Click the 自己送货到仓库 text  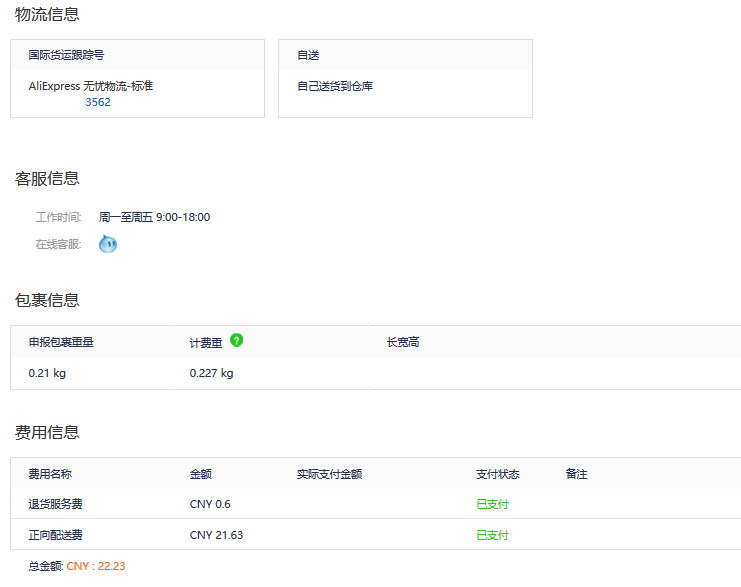click(x=335, y=86)
